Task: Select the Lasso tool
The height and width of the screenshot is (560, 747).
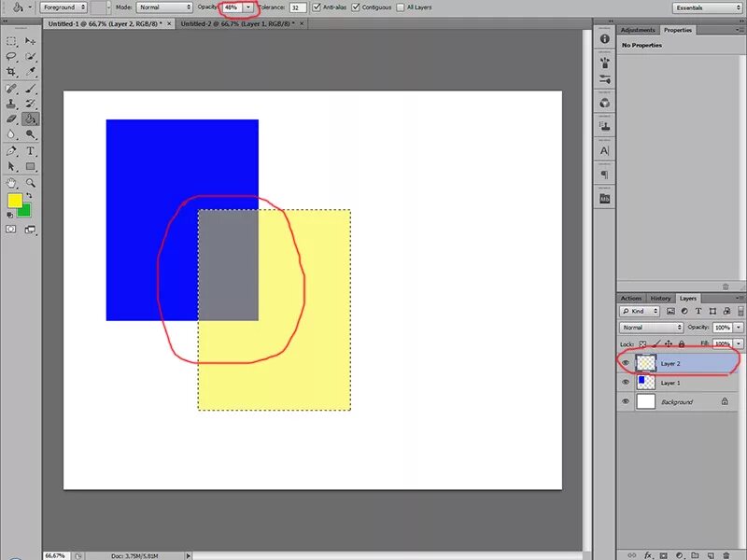Action: click(x=11, y=57)
